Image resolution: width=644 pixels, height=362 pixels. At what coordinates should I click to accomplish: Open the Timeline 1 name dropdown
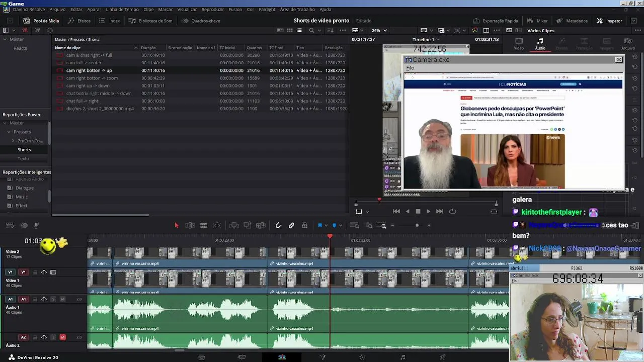coord(425,40)
